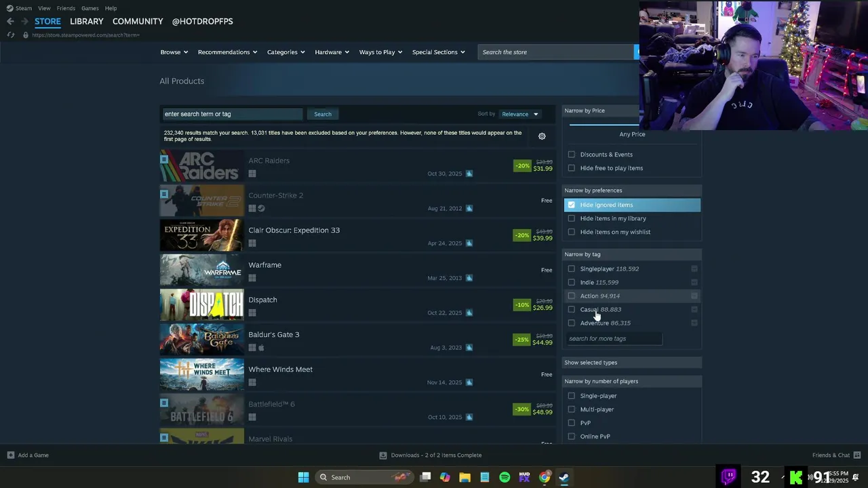This screenshot has height=488, width=868.
Task: Check Hide items in my library
Action: 571,218
